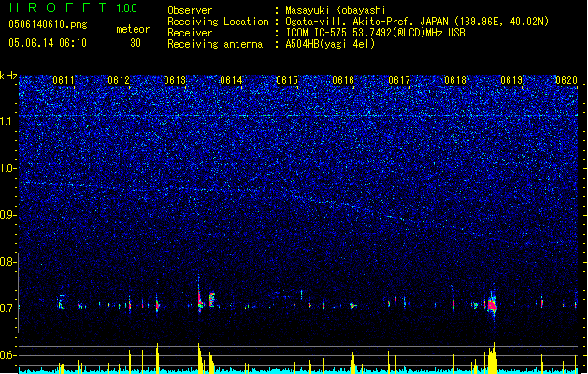Click the 1.1 frequency axis label

7,122
